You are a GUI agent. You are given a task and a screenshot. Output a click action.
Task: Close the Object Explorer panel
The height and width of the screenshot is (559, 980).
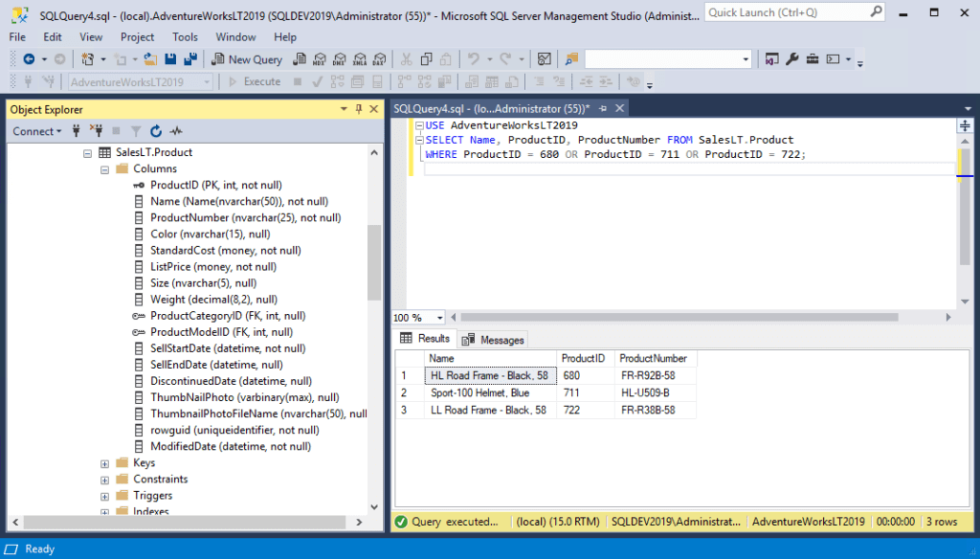coord(374,109)
